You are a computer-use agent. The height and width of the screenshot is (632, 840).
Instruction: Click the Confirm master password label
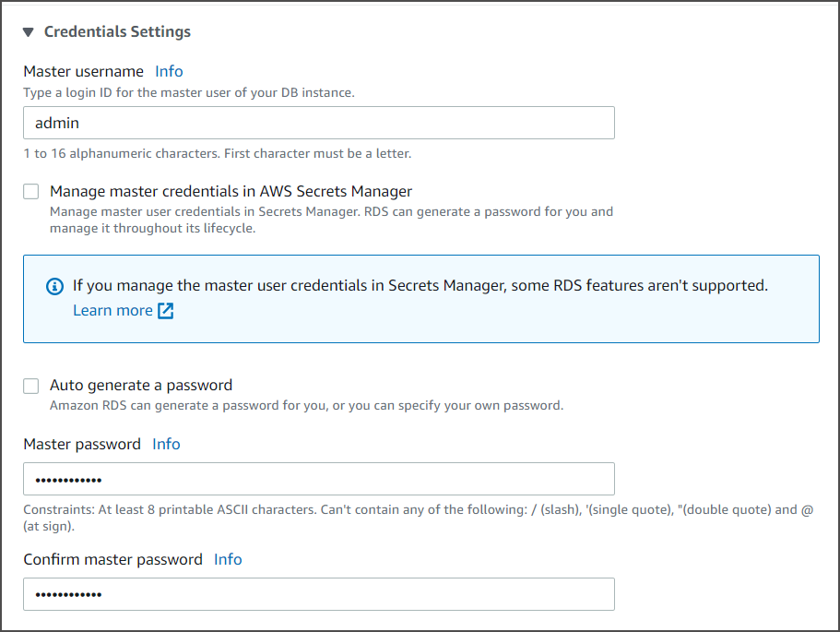(112, 559)
